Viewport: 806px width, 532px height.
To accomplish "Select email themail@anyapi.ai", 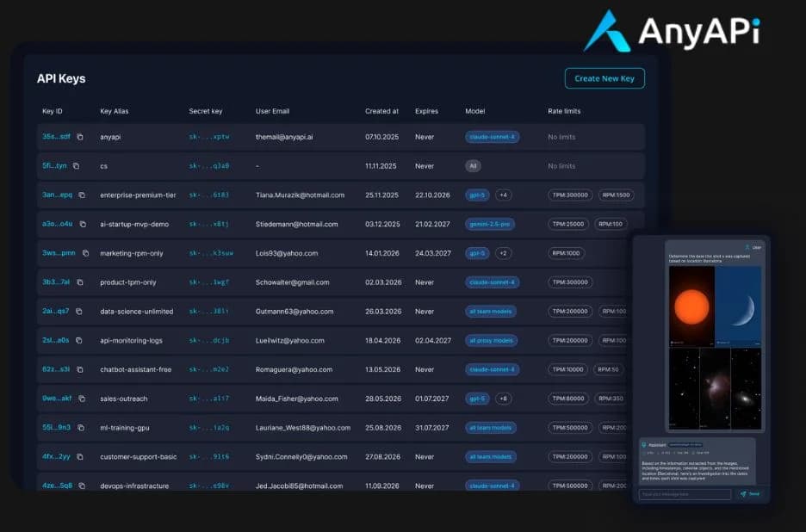I will (x=284, y=137).
